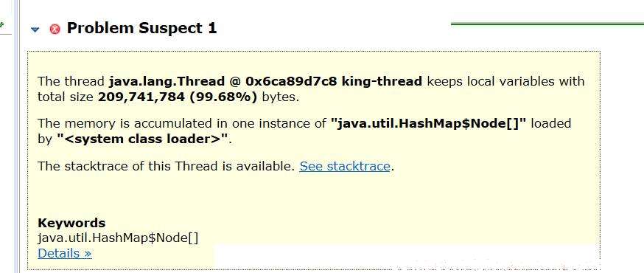Click the "<system class loader>" text

pos(141,139)
